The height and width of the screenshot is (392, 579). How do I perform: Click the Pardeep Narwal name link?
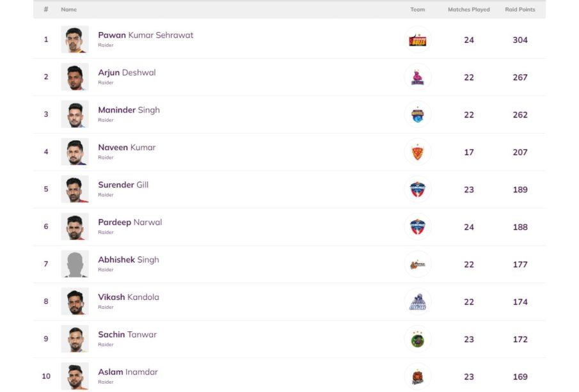(x=130, y=223)
